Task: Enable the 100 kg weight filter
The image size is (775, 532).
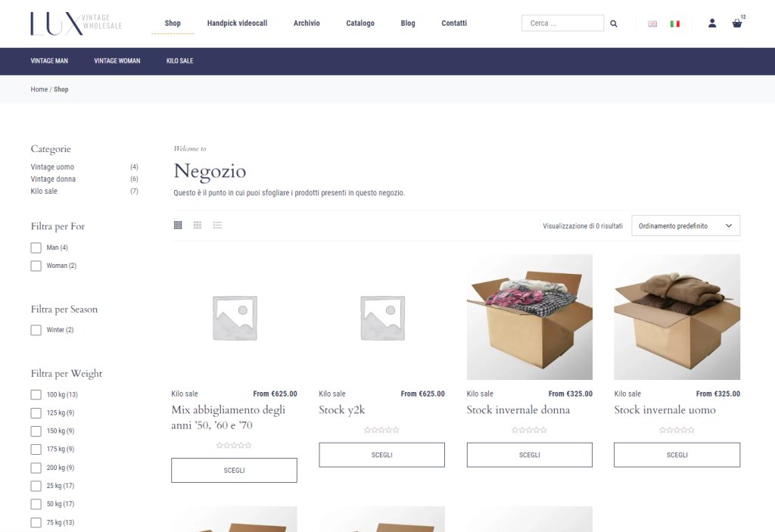Action: pyautogui.click(x=36, y=394)
